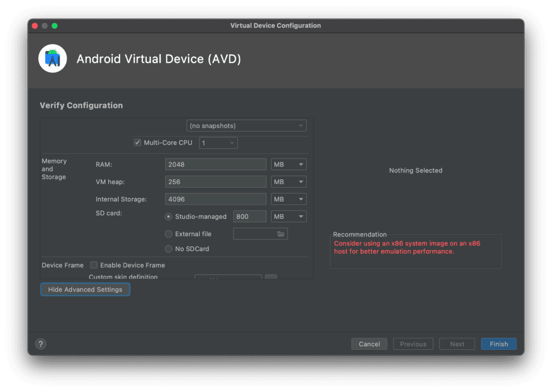Click the Verify Configuration heading
The height and width of the screenshot is (392, 552).
81,105
